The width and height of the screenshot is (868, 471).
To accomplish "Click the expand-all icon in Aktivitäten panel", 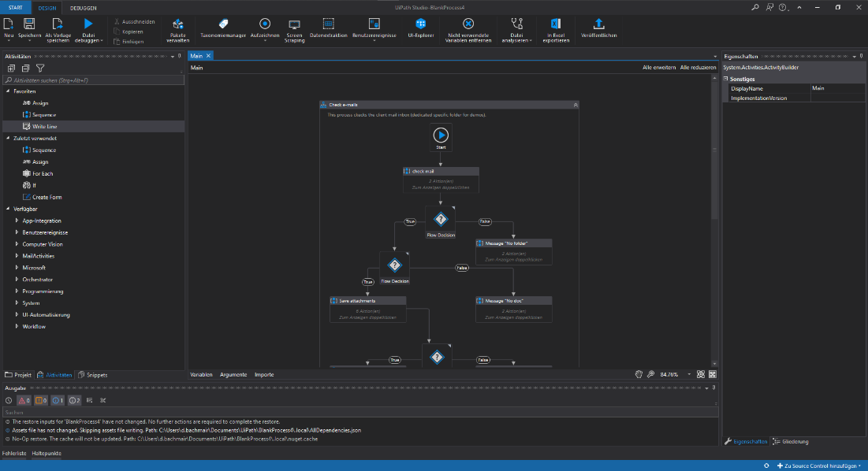I will [x=11, y=68].
